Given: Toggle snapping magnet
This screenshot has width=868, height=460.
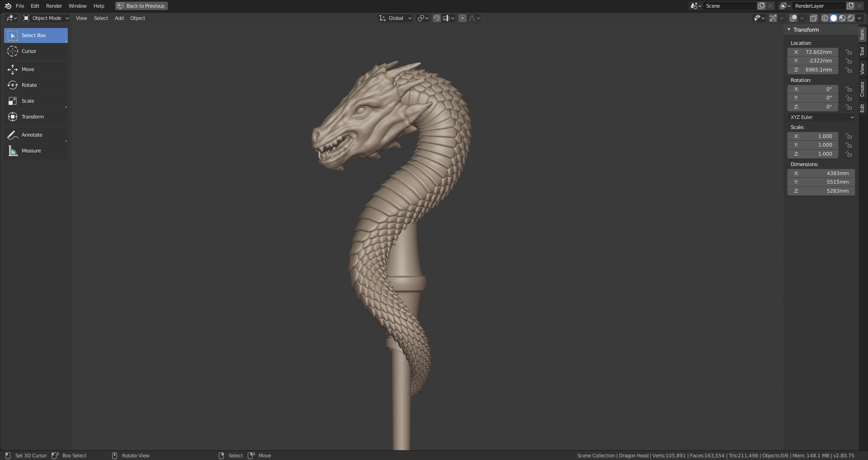Looking at the screenshot, I should click(x=437, y=18).
